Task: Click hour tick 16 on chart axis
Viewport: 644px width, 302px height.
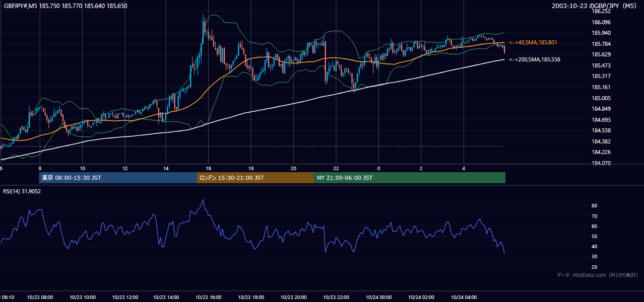Action: pyautogui.click(x=208, y=168)
